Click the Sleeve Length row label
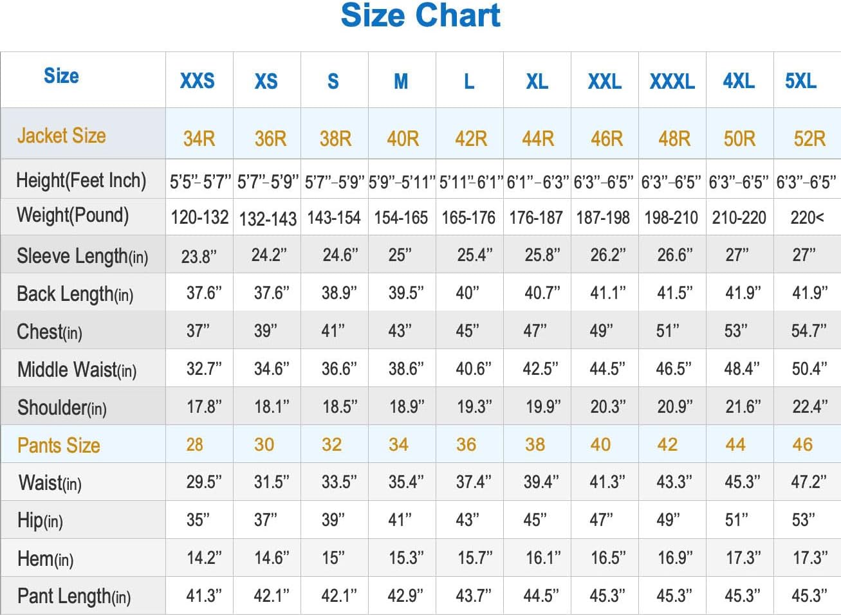This screenshot has width=841, height=616. tap(82, 256)
